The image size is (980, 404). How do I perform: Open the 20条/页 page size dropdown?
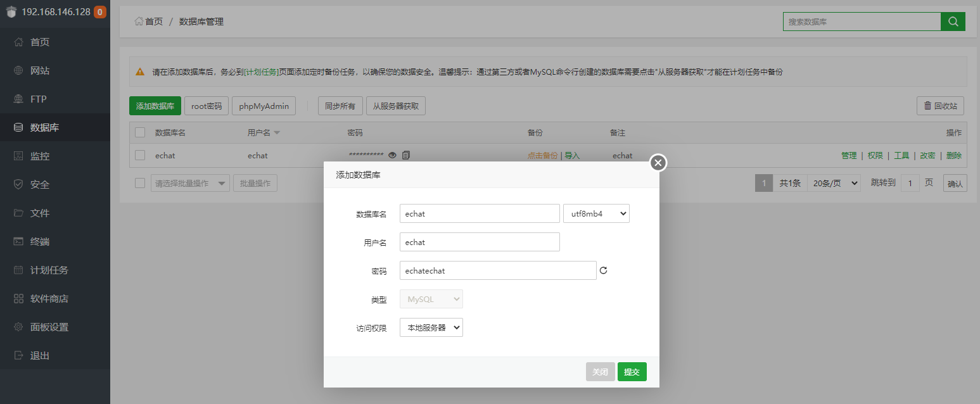[x=835, y=183]
